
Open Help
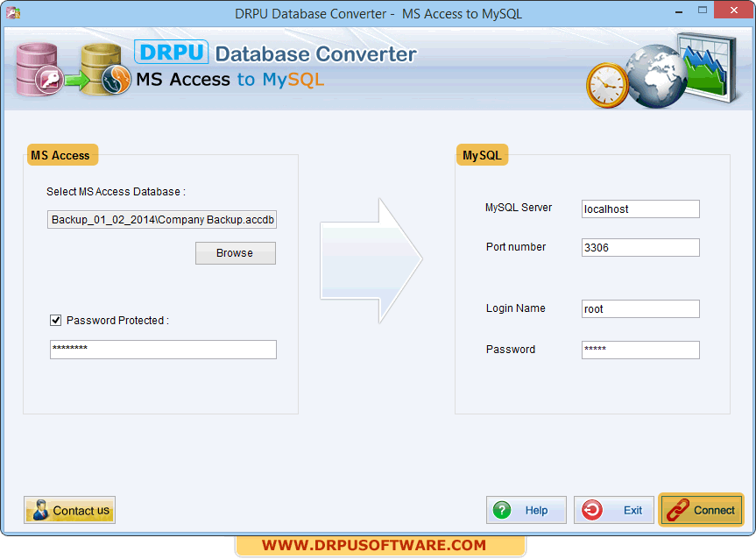coord(526,510)
